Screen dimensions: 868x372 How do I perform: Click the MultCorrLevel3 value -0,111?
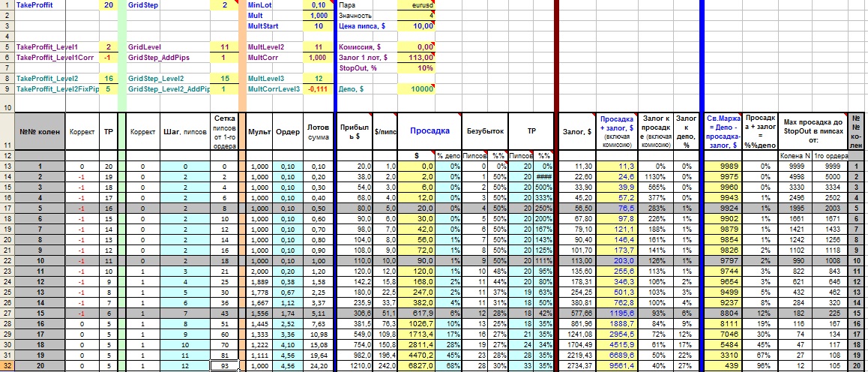(318, 89)
